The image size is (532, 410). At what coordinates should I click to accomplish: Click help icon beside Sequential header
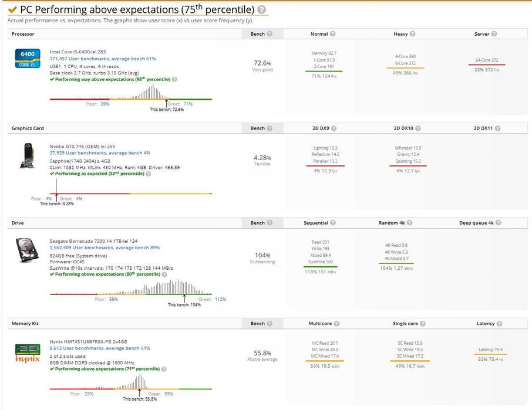click(x=333, y=223)
